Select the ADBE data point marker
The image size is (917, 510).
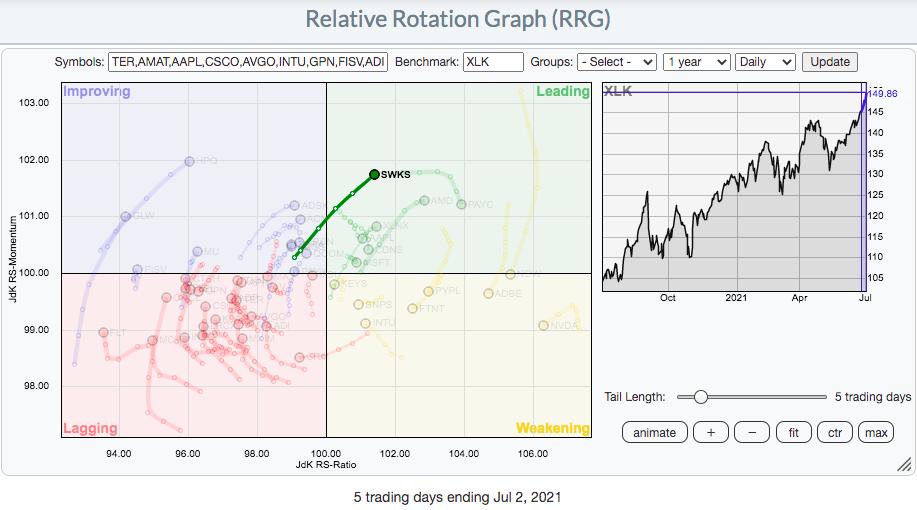488,293
